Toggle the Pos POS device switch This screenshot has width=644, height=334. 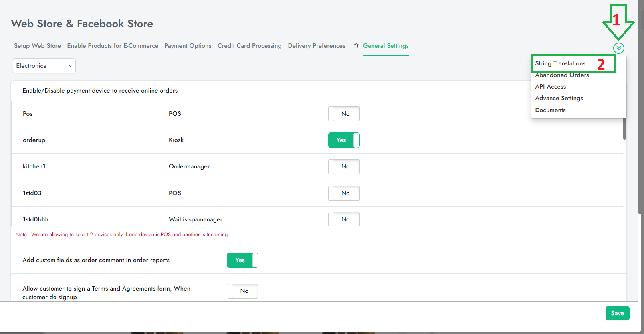pyautogui.click(x=344, y=114)
